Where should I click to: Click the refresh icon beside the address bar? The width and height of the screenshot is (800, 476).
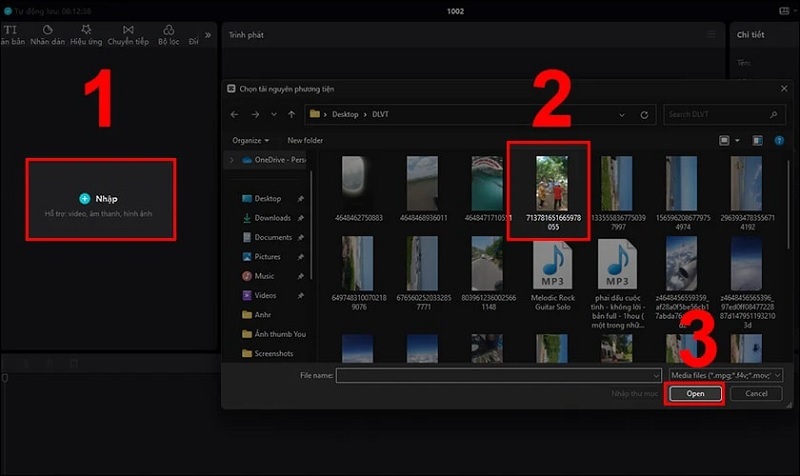(643, 115)
